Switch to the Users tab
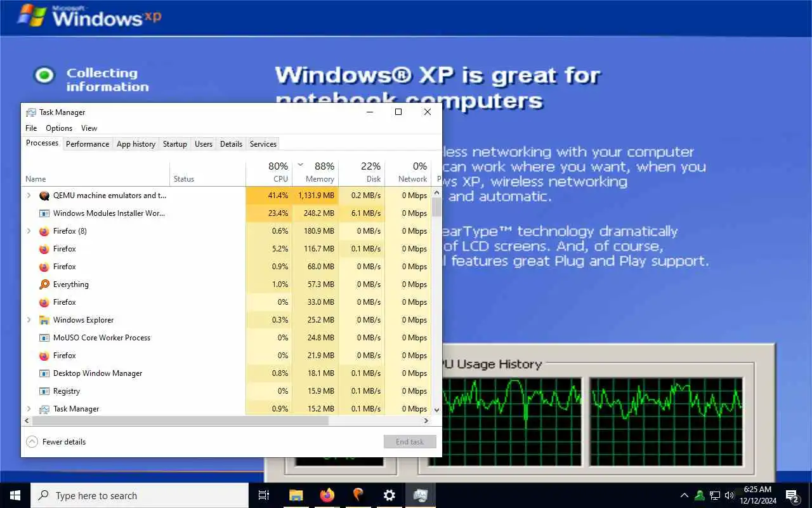Image resolution: width=812 pixels, height=508 pixels. [x=204, y=144]
